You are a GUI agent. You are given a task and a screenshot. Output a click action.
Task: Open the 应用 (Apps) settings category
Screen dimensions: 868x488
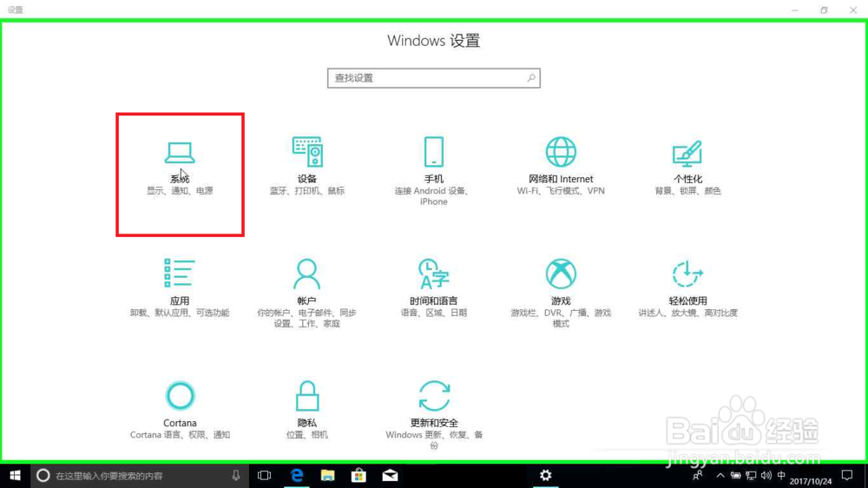click(x=180, y=288)
